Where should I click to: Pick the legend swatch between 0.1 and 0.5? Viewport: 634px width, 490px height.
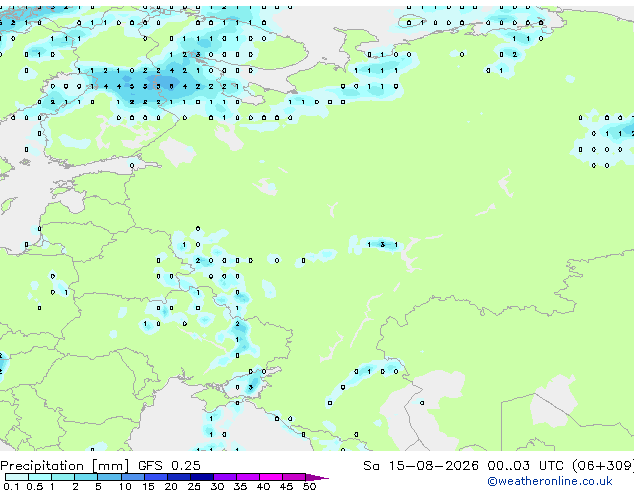[17, 477]
